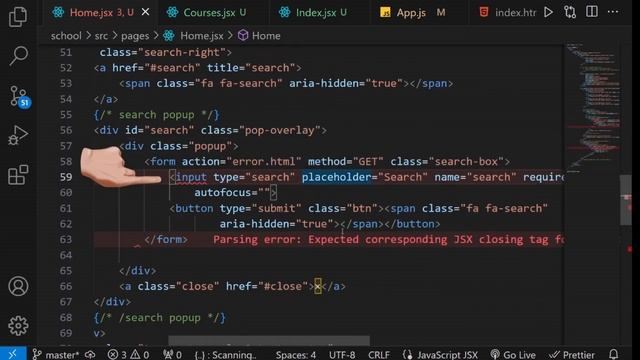This screenshot has height=360, width=640.
Task: Open Source Control view with 51 badge
Action: coord(19,97)
